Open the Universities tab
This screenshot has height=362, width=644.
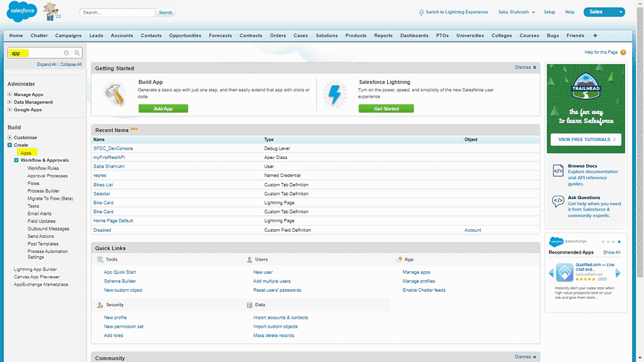tap(471, 35)
